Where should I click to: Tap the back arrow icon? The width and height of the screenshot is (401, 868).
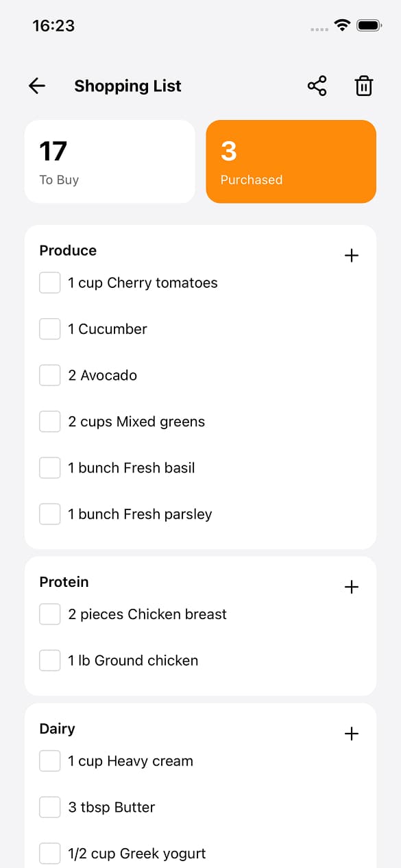pyautogui.click(x=36, y=86)
